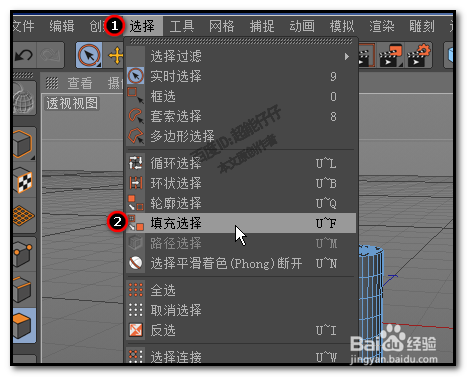
Task: Open the 动画 menu
Action: coord(302,26)
